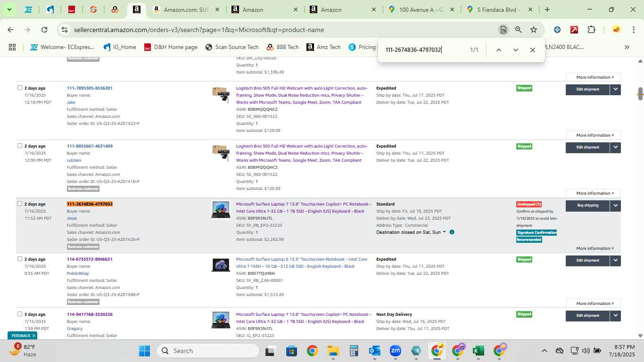Show hidden system tray icons

[544, 351]
